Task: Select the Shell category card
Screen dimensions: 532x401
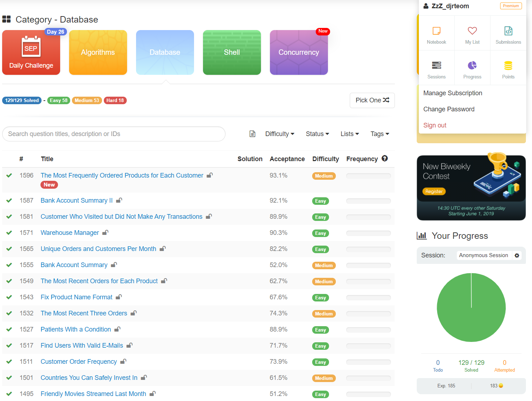Action: [232, 52]
